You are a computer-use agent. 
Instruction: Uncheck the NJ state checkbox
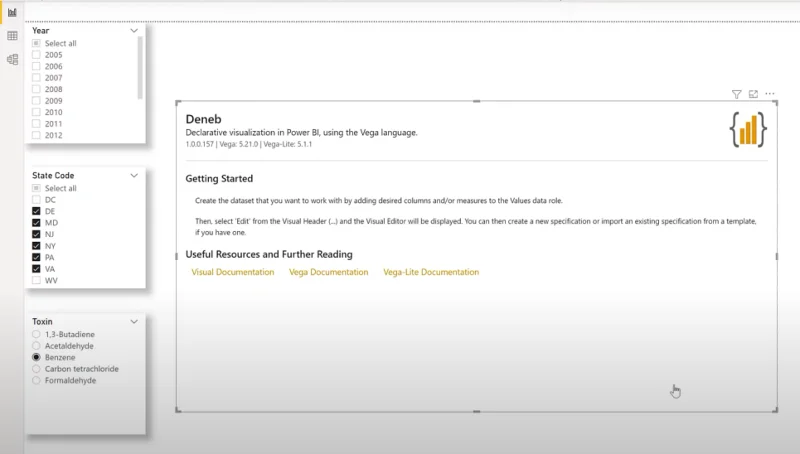pos(36,234)
